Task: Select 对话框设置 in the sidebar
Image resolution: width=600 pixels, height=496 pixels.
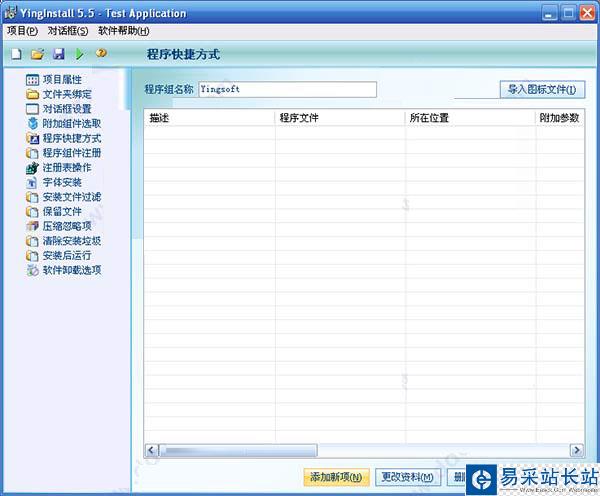Action: (x=67, y=109)
